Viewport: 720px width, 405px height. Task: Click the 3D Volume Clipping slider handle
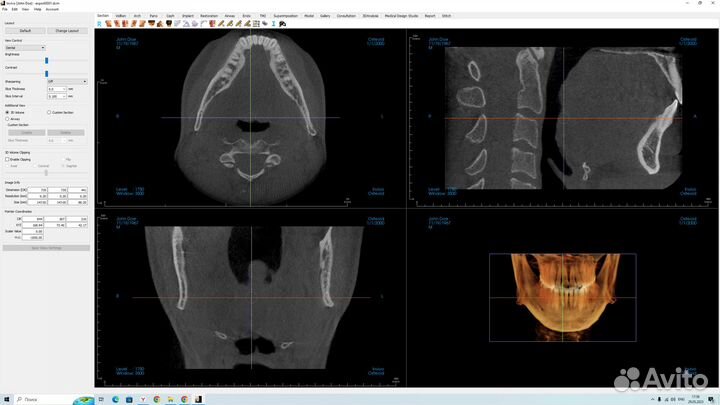(x=46, y=173)
